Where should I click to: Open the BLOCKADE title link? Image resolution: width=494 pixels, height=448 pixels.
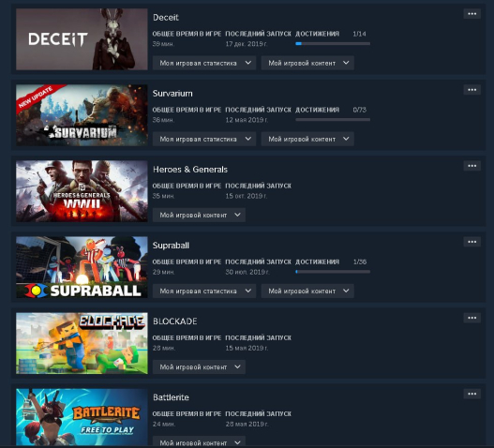pyautogui.click(x=175, y=321)
